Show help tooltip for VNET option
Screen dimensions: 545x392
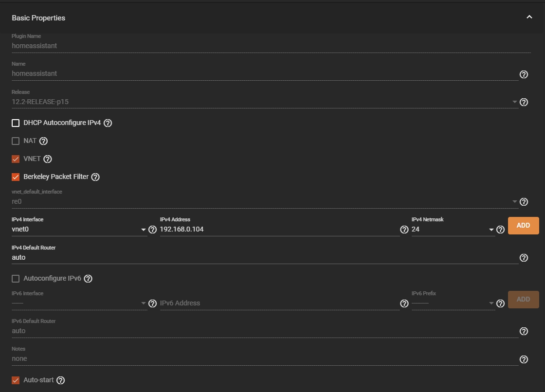point(48,159)
